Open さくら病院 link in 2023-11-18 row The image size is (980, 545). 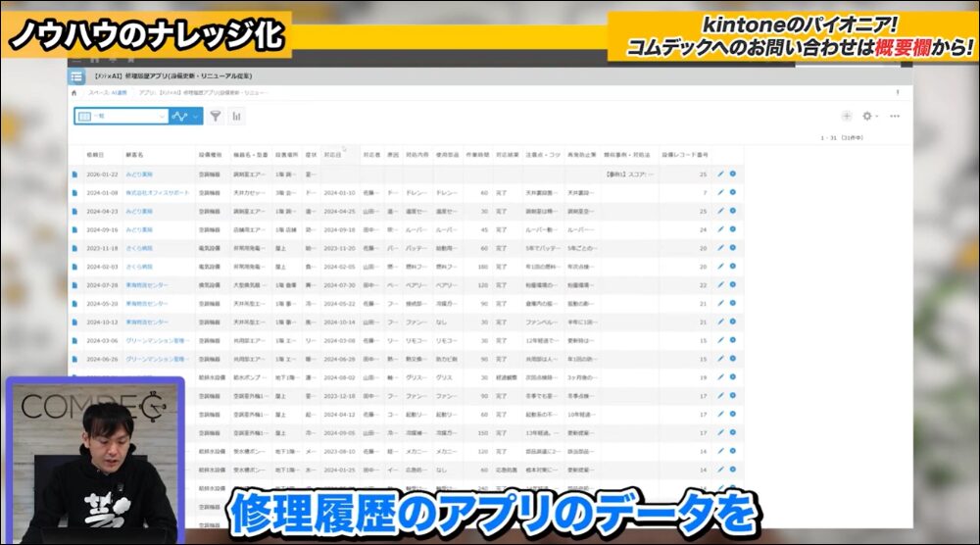(139, 248)
